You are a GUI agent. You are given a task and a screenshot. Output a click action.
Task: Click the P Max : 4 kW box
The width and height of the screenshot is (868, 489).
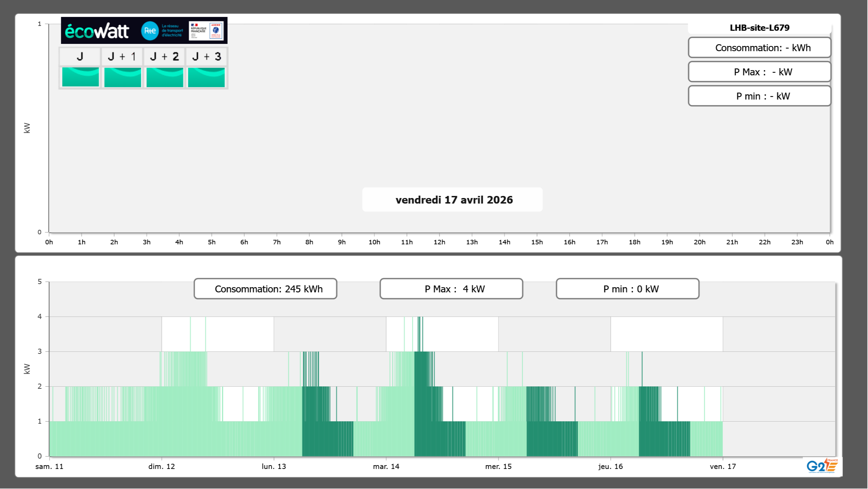click(x=451, y=289)
